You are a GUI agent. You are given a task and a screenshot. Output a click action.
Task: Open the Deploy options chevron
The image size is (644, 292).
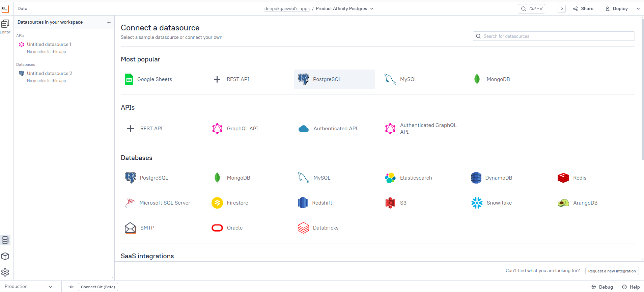pos(638,9)
